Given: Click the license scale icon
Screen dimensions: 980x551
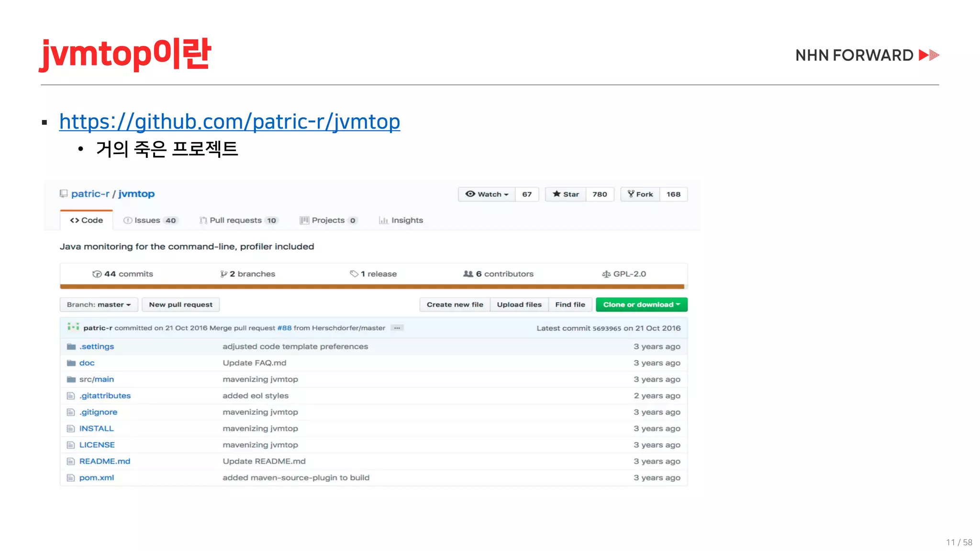Looking at the screenshot, I should click(x=606, y=274).
